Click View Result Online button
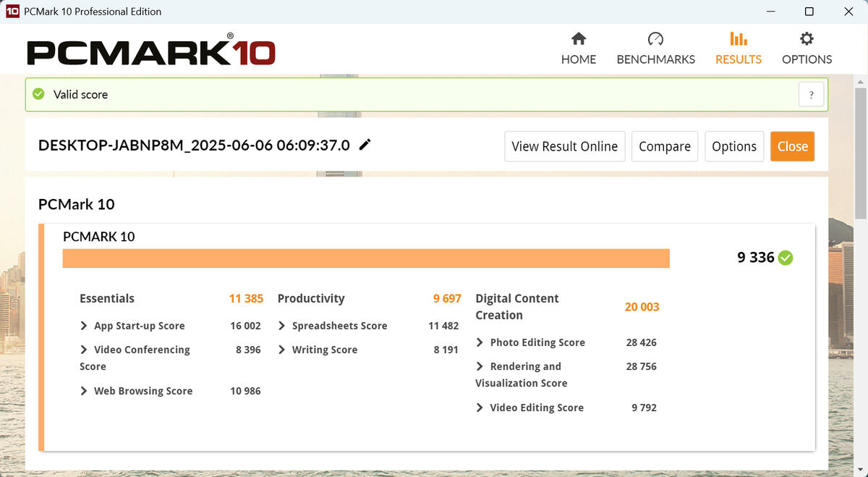Viewport: 868px width, 477px height. coord(565,146)
